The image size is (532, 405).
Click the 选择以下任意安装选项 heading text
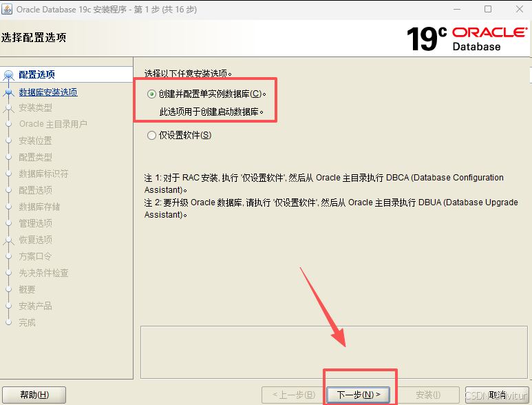(188, 73)
